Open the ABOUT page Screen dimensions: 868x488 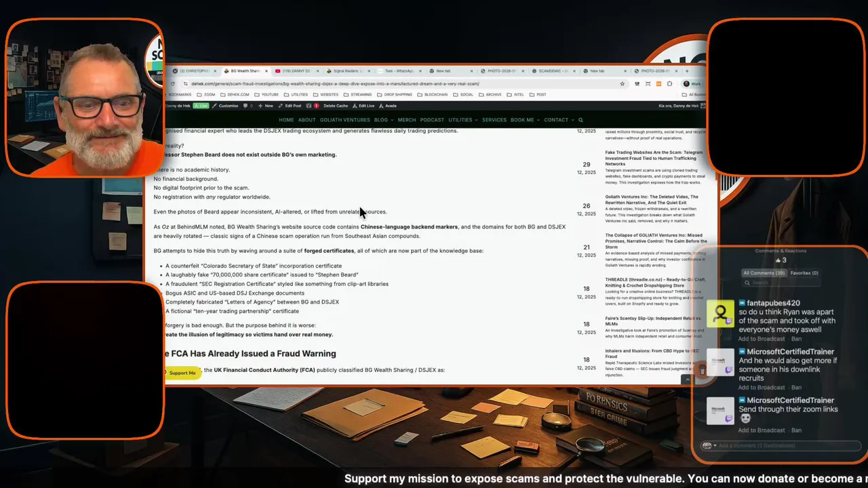click(x=307, y=120)
